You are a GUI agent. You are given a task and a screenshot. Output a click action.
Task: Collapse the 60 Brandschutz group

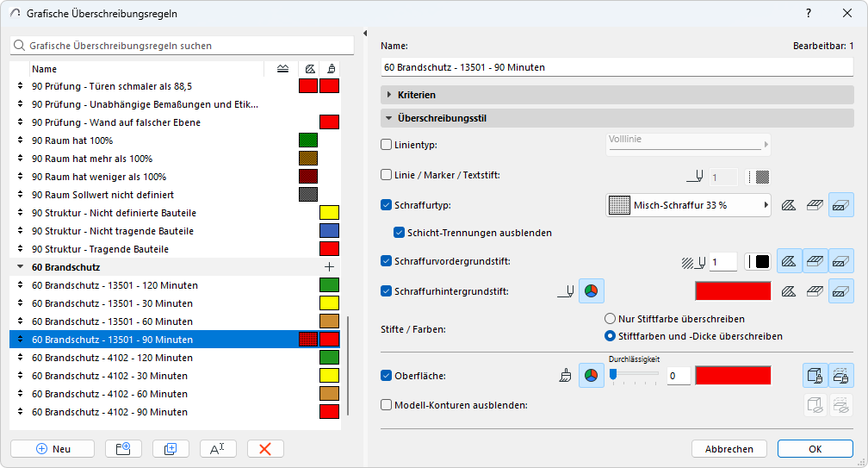20,267
